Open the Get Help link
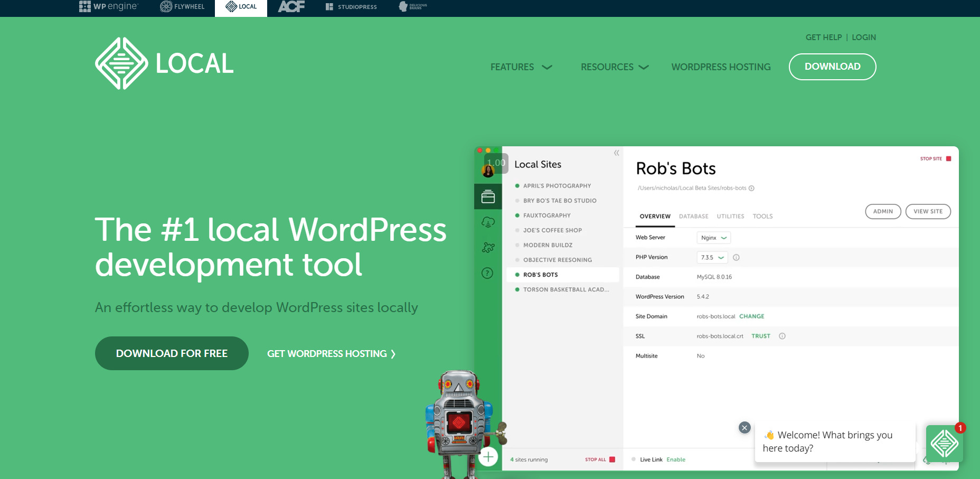This screenshot has height=479, width=980. point(824,37)
